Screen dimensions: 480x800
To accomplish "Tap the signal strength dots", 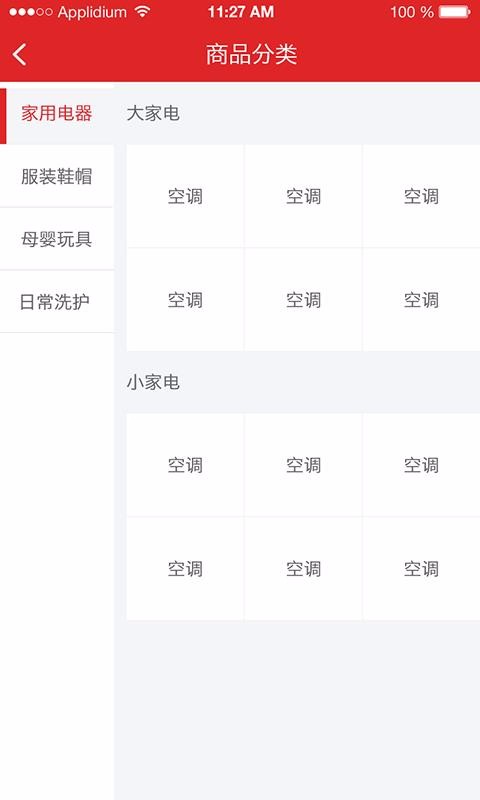I will click(31, 12).
